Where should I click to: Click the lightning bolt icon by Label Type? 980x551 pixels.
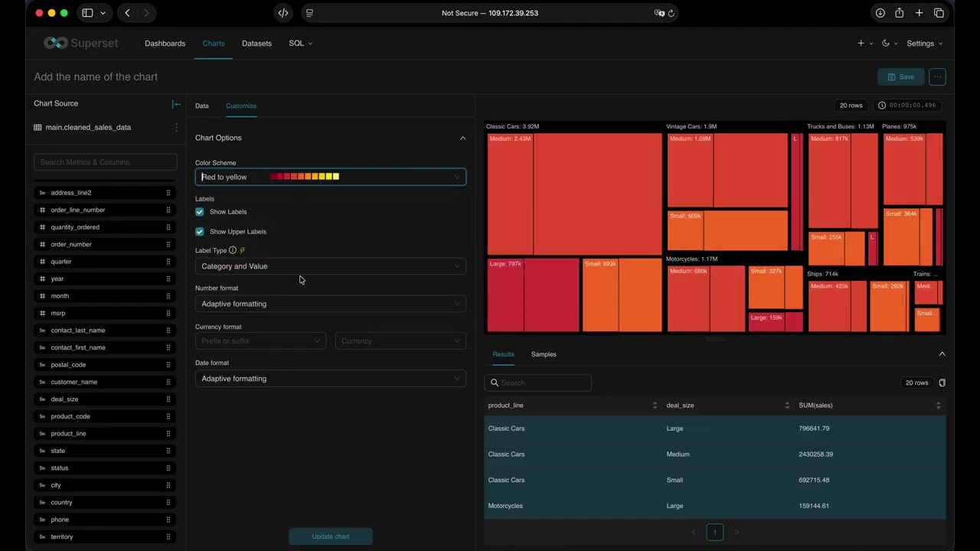click(243, 250)
